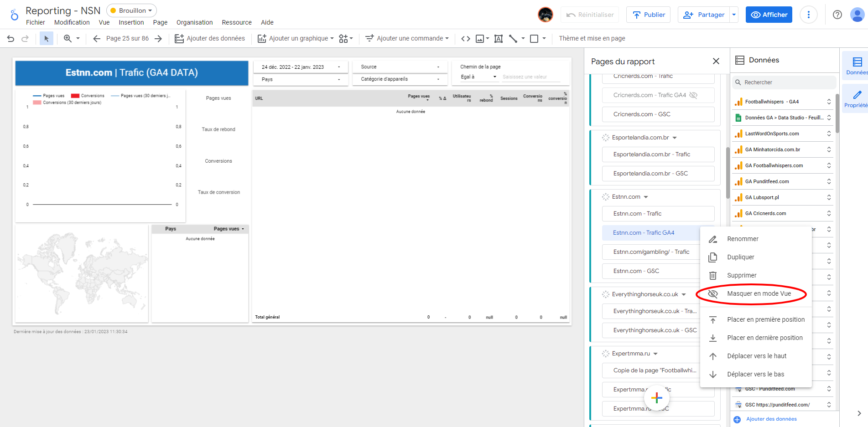Select Dupliquer from context menu
The width and height of the screenshot is (868, 427).
click(740, 257)
